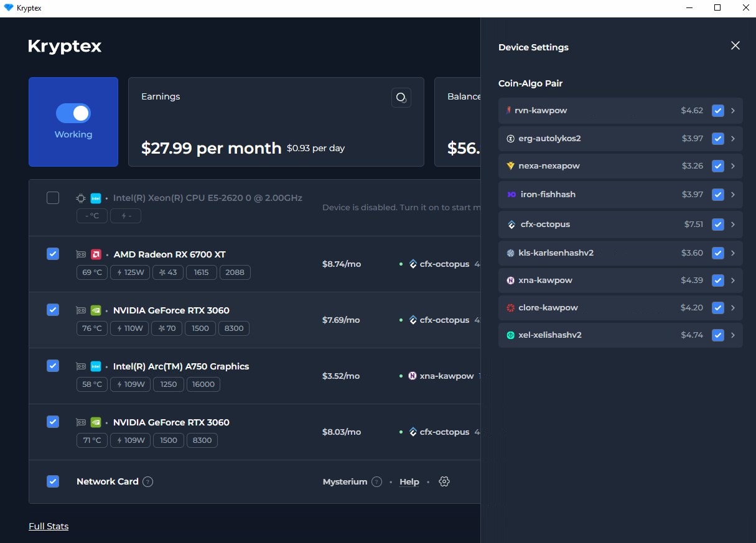Click the Mysterium label
The height and width of the screenshot is (543, 756).
(345, 482)
